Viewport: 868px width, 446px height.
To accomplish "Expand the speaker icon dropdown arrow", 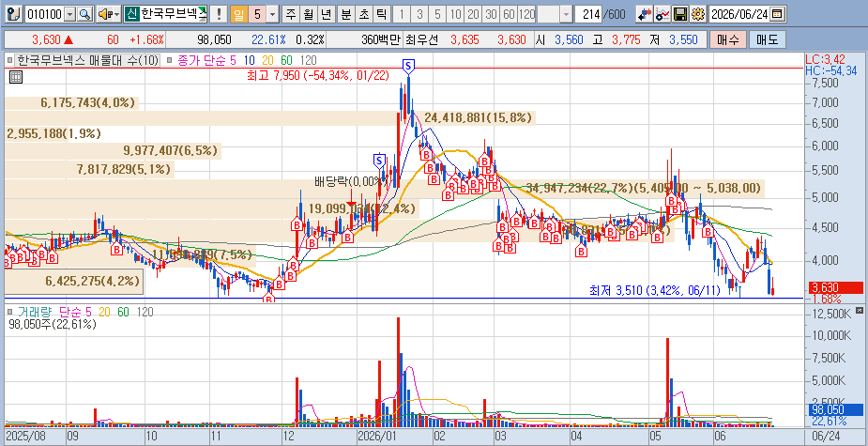I will [116, 14].
